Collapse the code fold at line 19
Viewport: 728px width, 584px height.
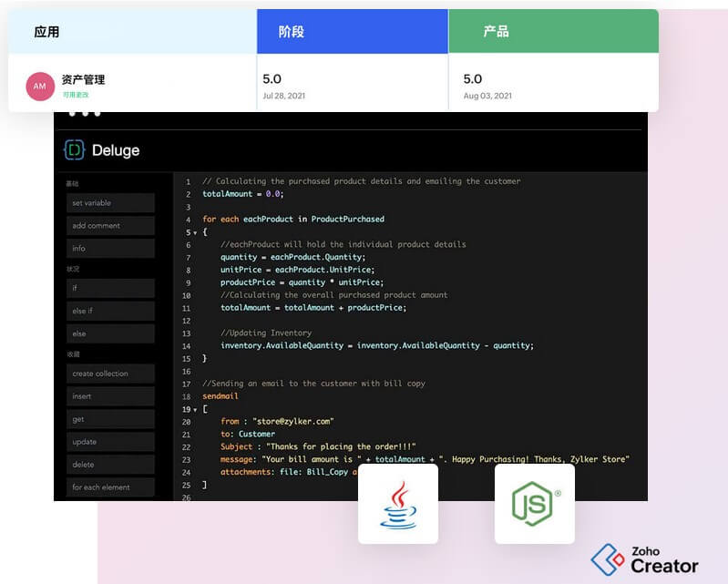[x=196, y=409]
